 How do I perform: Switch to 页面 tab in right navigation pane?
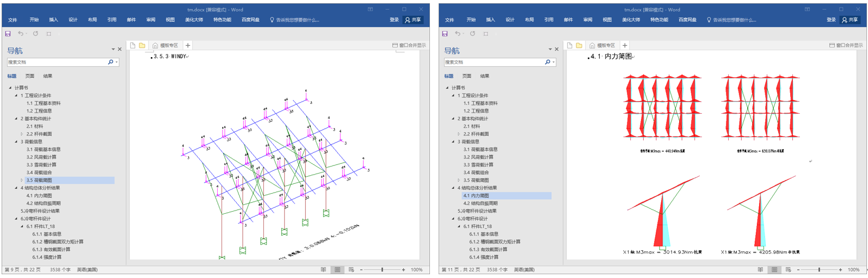point(467,76)
